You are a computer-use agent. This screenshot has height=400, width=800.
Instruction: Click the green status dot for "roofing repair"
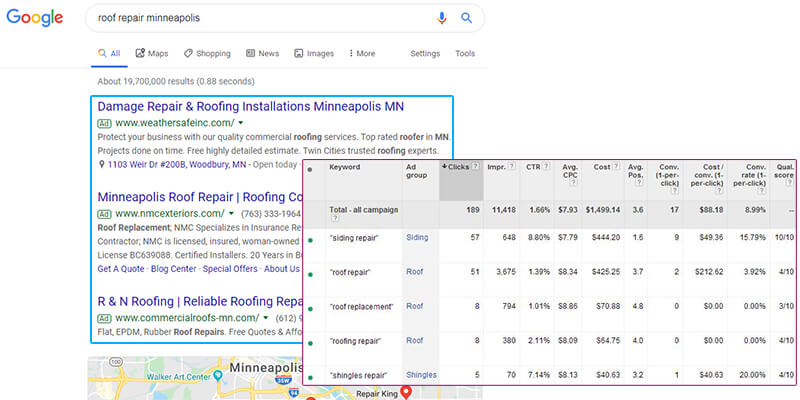click(311, 343)
